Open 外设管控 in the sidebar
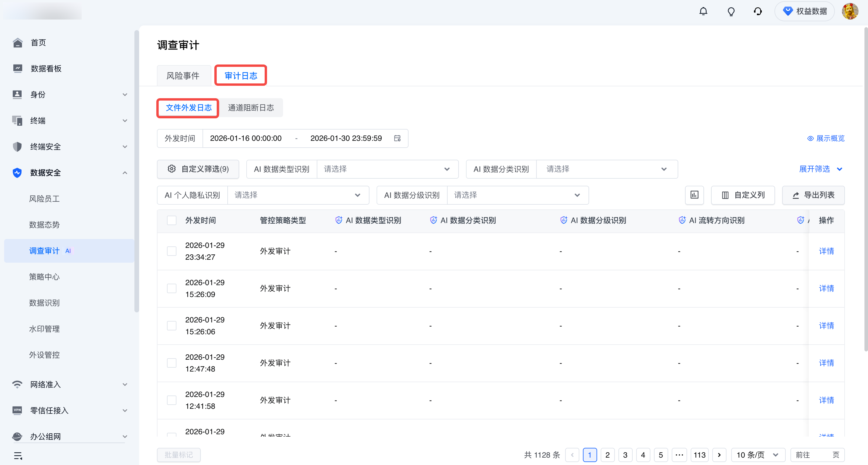This screenshot has width=868, height=465. point(44,355)
